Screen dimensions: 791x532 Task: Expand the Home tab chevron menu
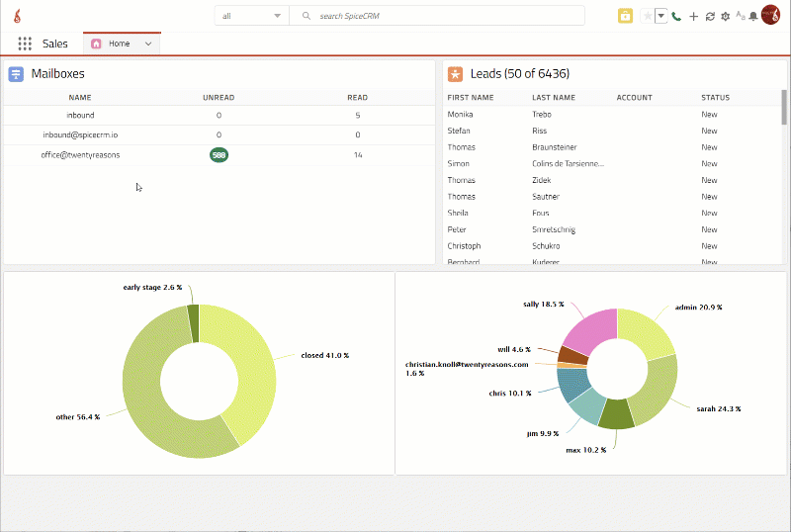(148, 44)
